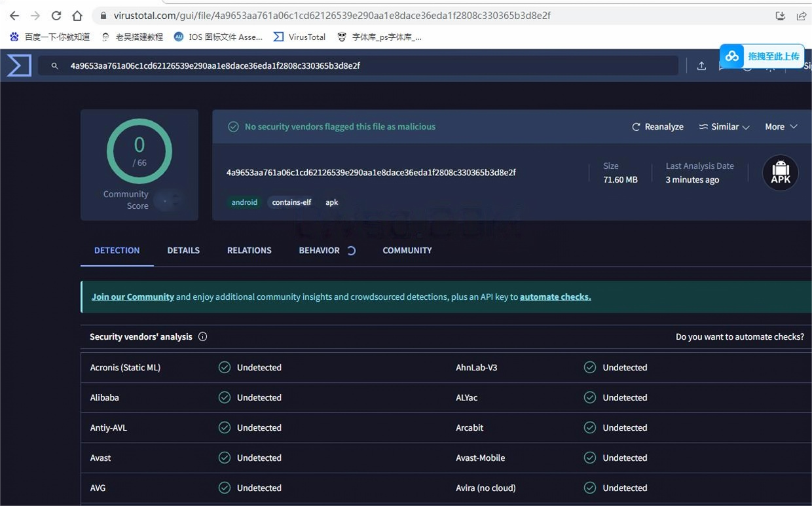Click the VirusTotal hash search field
The width and height of the screenshot is (812, 506).
pyautogui.click(x=358, y=66)
